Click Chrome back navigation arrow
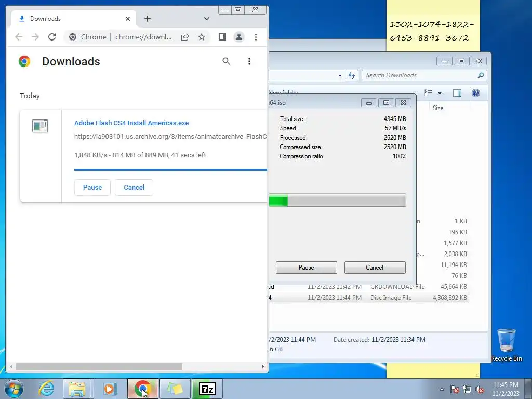 pos(19,37)
